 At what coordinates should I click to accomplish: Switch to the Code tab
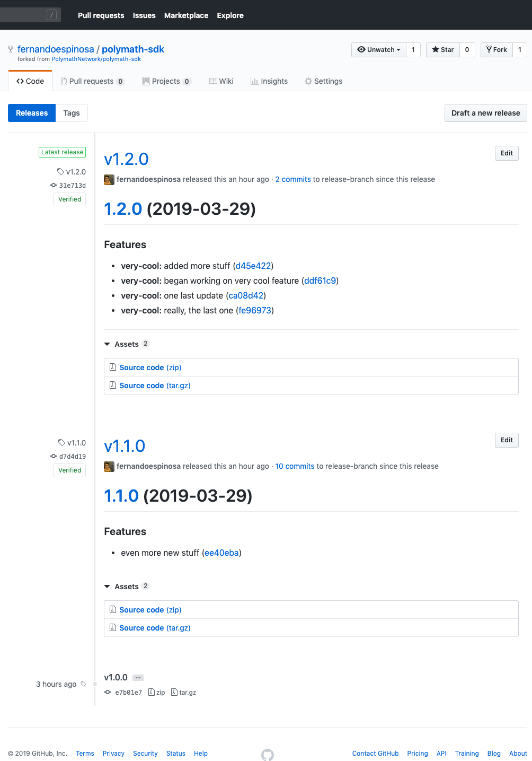click(30, 81)
